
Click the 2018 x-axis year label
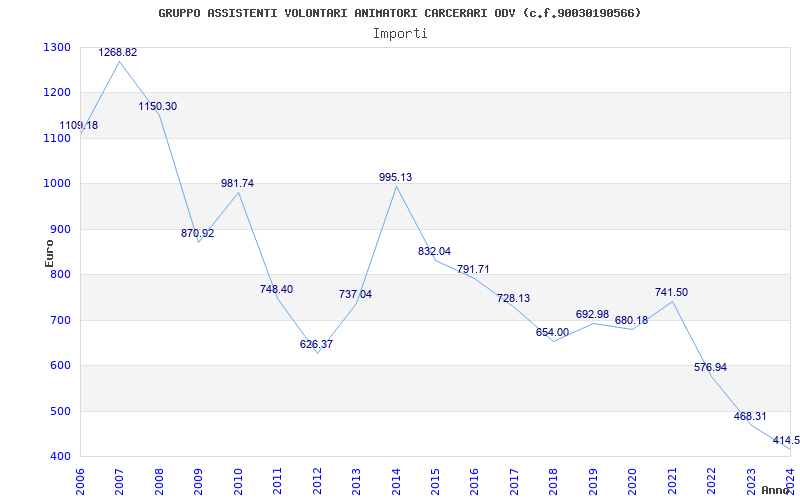pos(554,480)
